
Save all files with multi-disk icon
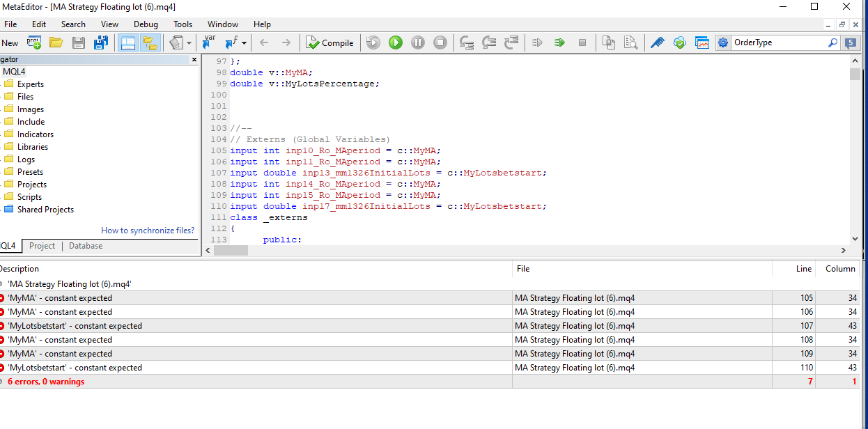101,42
